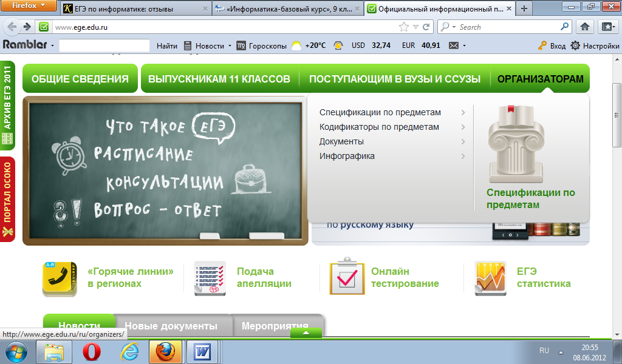Click the yellow phone hotline icon
Image resolution: width=622 pixels, height=364 pixels.
tap(60, 279)
